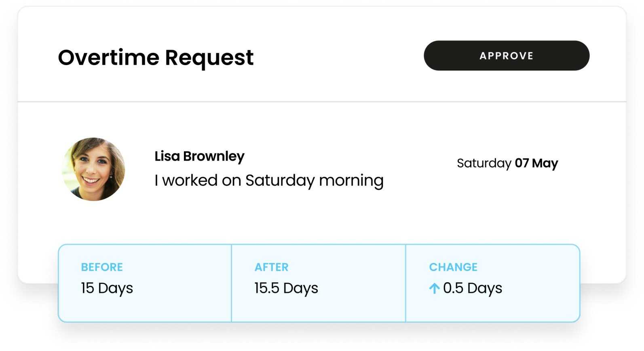
Task: Click the BEFORE label
Action: click(x=102, y=267)
